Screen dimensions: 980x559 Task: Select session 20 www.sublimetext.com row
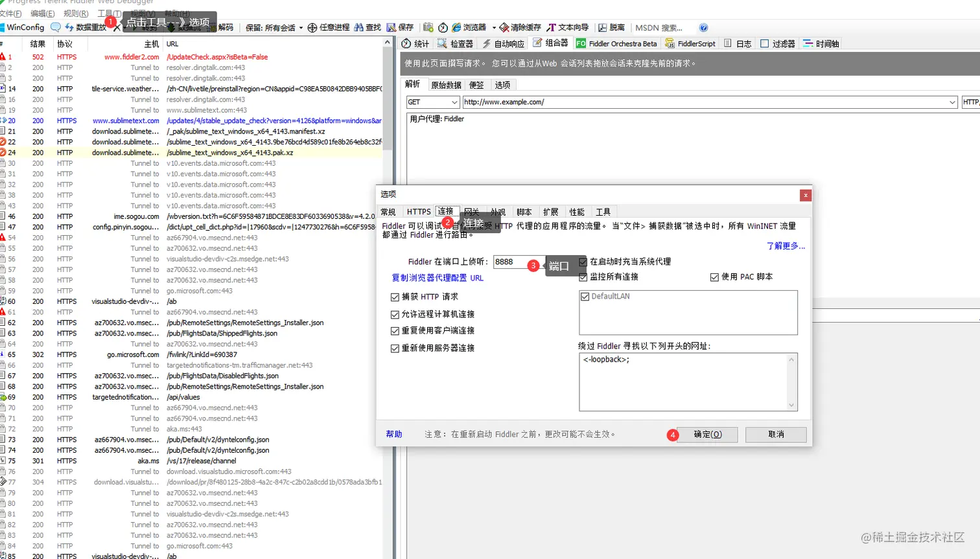(x=192, y=120)
